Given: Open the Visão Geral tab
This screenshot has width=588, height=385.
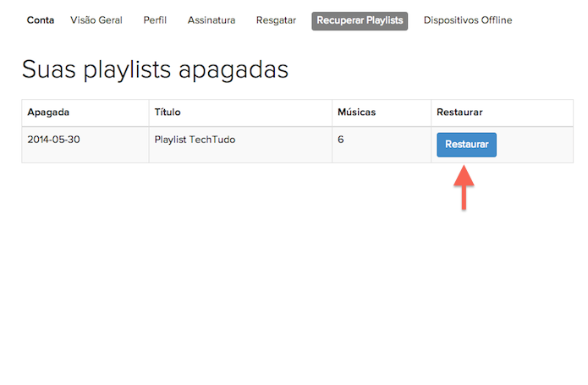Looking at the screenshot, I should pos(96,20).
